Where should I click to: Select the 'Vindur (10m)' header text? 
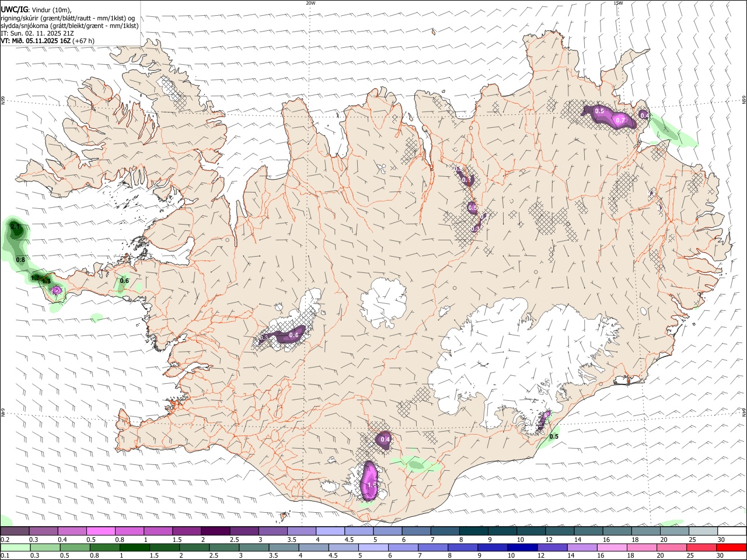(51, 10)
